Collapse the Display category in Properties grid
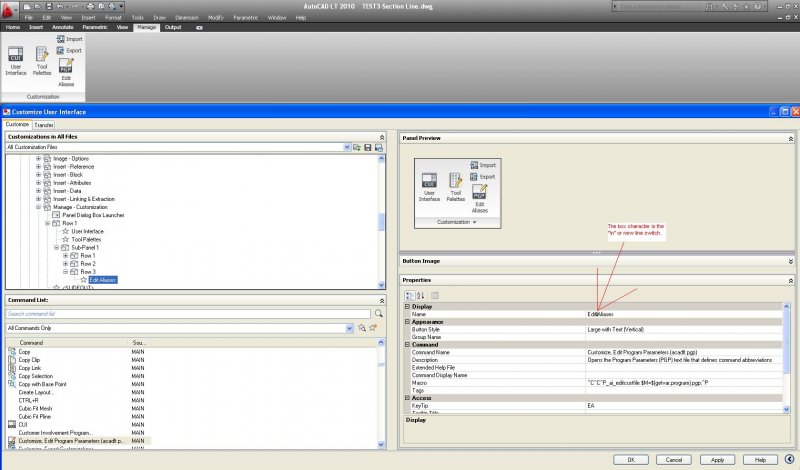800x470 pixels. pyautogui.click(x=407, y=307)
